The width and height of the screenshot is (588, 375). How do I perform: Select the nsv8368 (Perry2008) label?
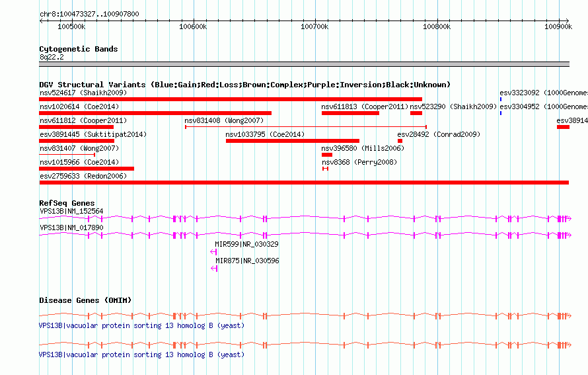click(x=359, y=162)
